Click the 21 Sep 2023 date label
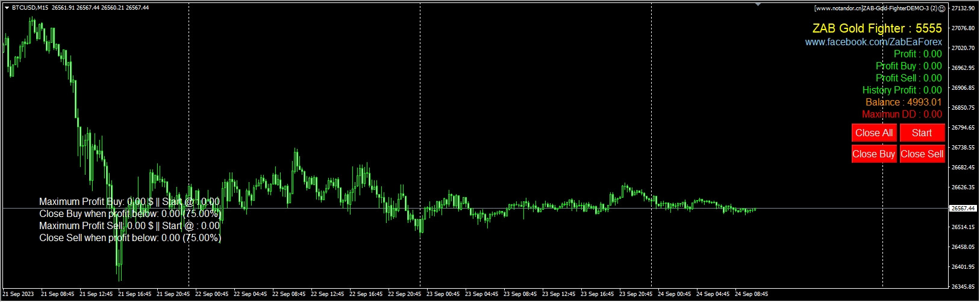Screen dimensions: 980x302 click(x=19, y=294)
